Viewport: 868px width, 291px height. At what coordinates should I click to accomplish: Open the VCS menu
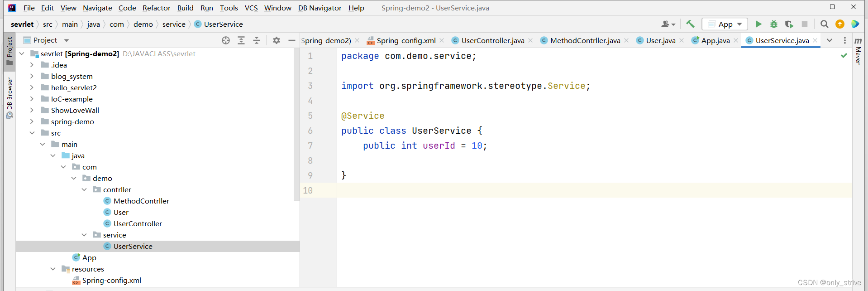(251, 8)
